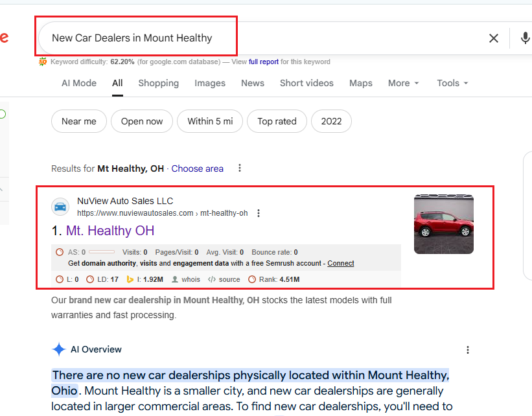The width and height of the screenshot is (532, 416).
Task: Open the Mt. Healthy OH result link
Action: [110, 231]
